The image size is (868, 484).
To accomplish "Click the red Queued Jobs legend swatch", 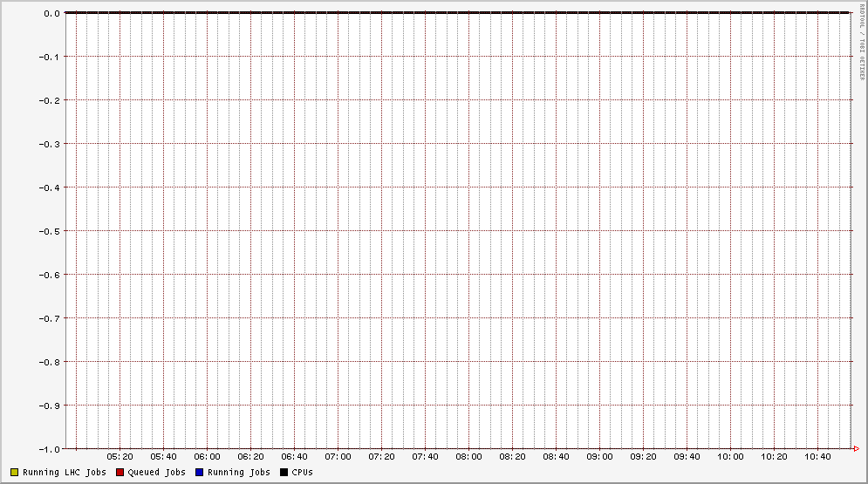I will pyautogui.click(x=120, y=473).
